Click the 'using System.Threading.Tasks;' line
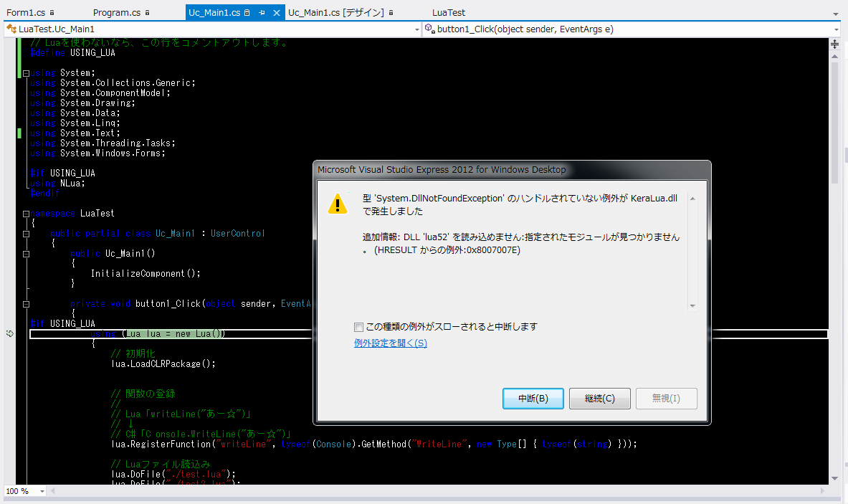 click(103, 143)
